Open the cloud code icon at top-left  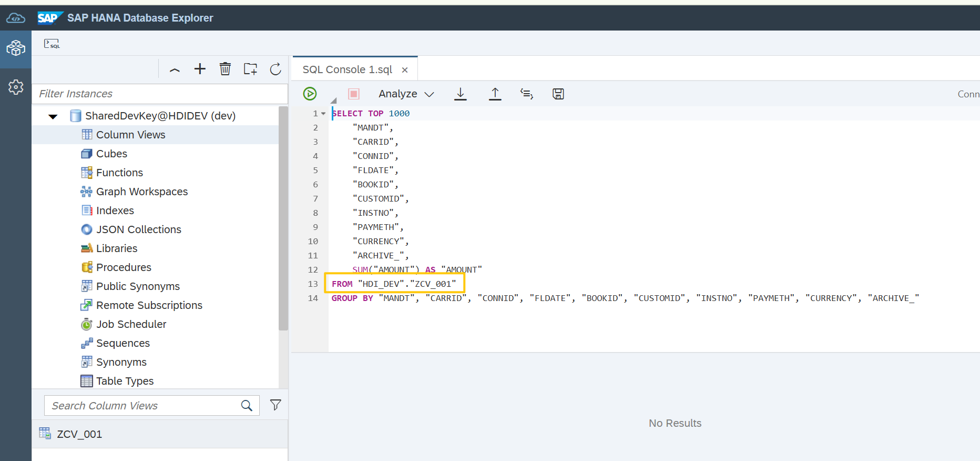[16, 18]
